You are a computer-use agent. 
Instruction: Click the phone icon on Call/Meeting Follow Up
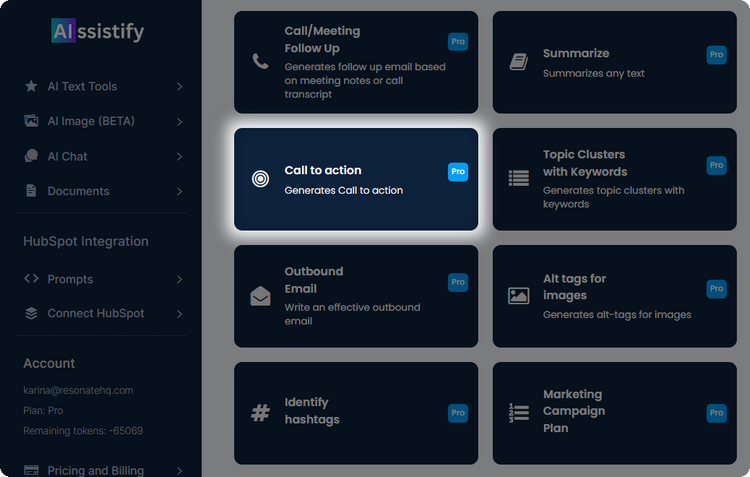click(x=260, y=61)
